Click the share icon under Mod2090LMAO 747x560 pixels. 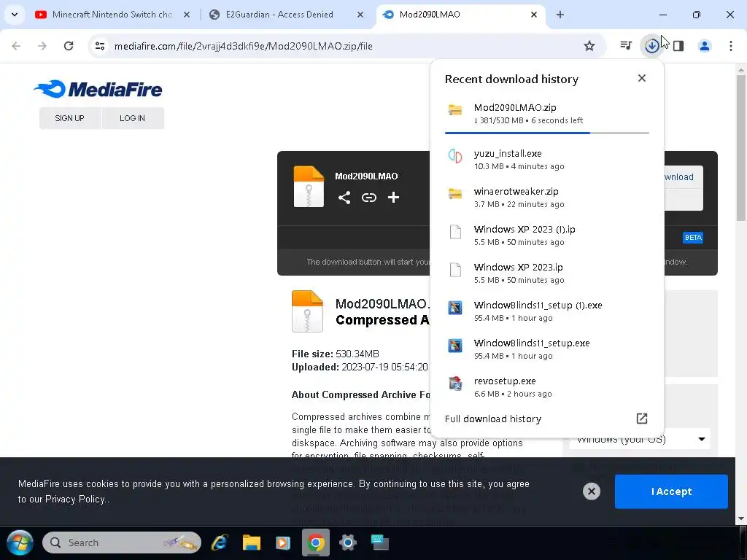344,197
